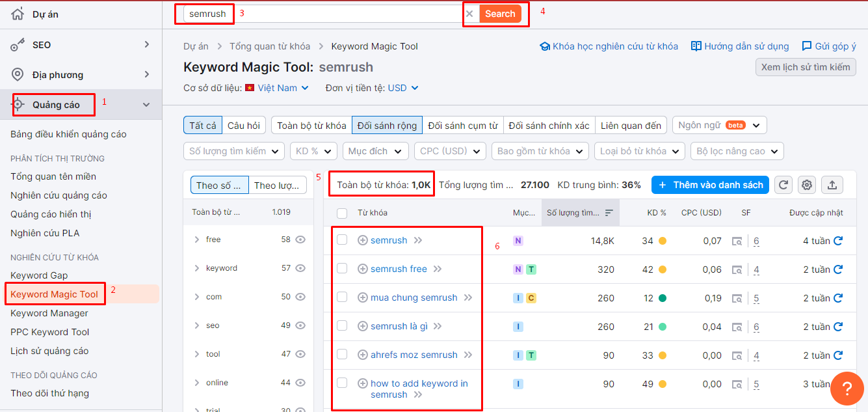Expand the SEO sidebar section arrow
This screenshot has height=412, width=868.
click(x=147, y=44)
